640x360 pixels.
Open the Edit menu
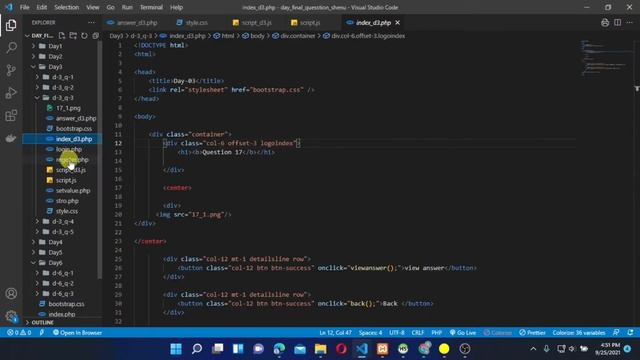point(42,7)
